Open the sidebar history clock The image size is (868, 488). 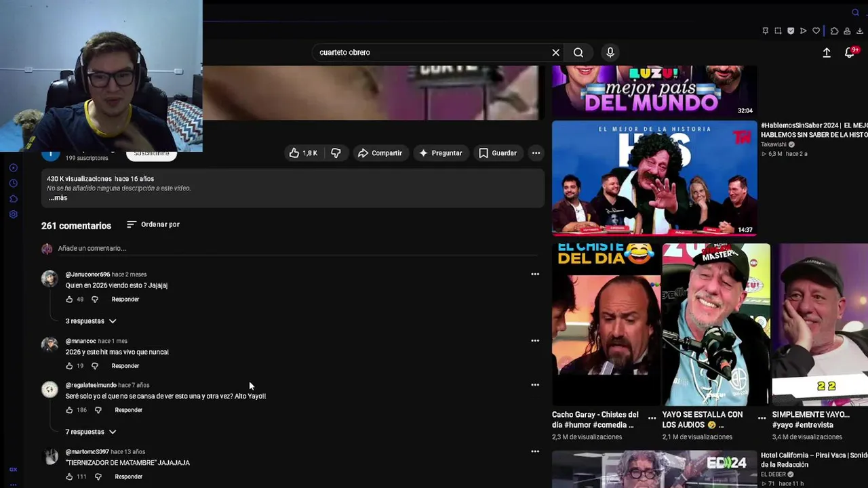(x=13, y=183)
